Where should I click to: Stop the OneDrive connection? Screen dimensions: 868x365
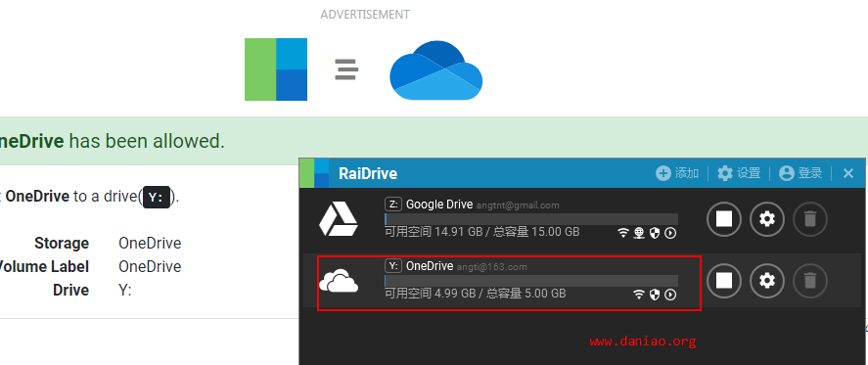724,281
